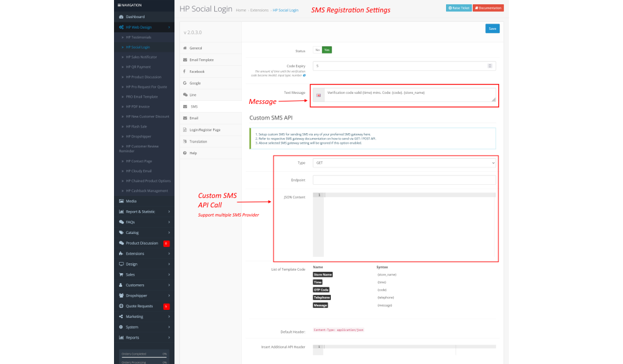Click the Code Expiry number stepper

tap(490, 67)
